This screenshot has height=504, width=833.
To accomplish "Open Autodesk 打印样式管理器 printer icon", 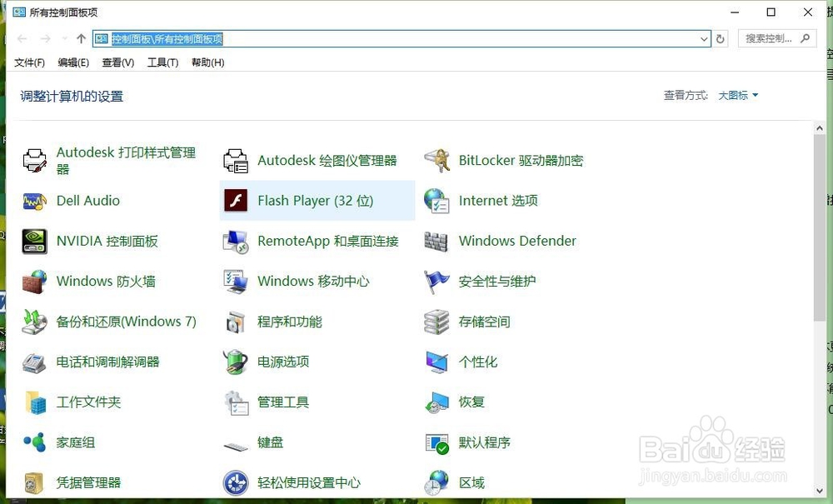I will (x=34, y=161).
